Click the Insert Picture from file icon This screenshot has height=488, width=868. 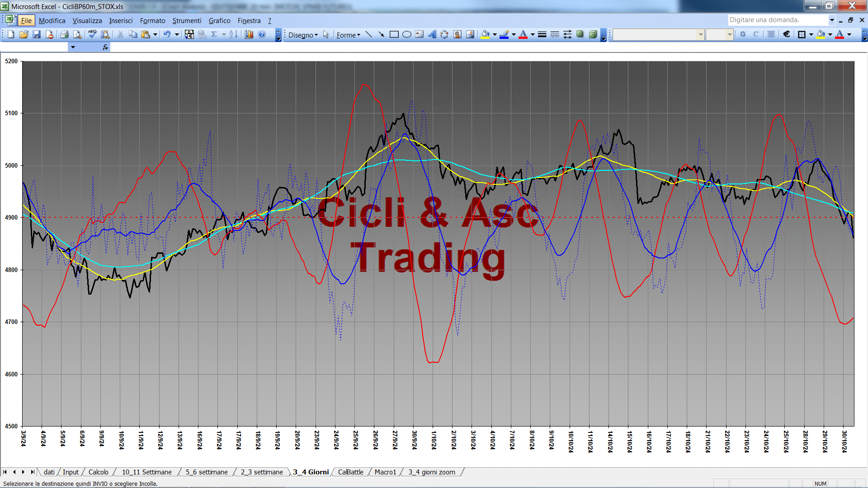[x=470, y=34]
